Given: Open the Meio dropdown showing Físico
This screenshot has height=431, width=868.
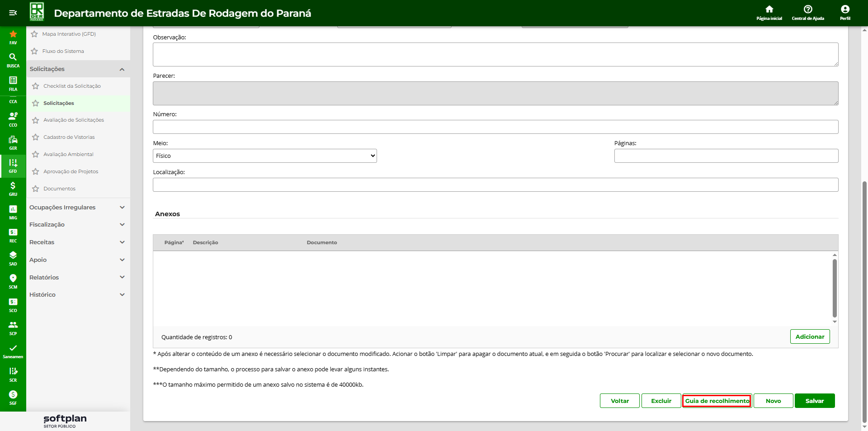Looking at the screenshot, I should click(265, 156).
